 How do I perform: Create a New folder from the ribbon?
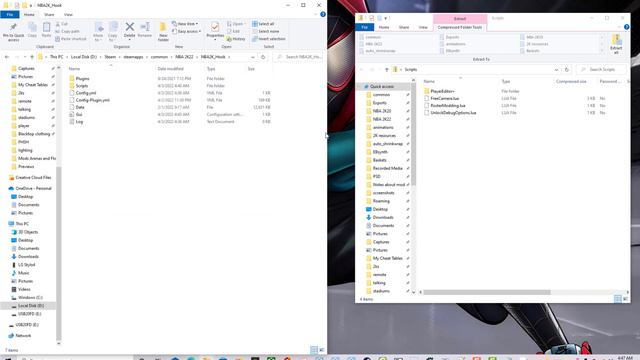click(163, 32)
